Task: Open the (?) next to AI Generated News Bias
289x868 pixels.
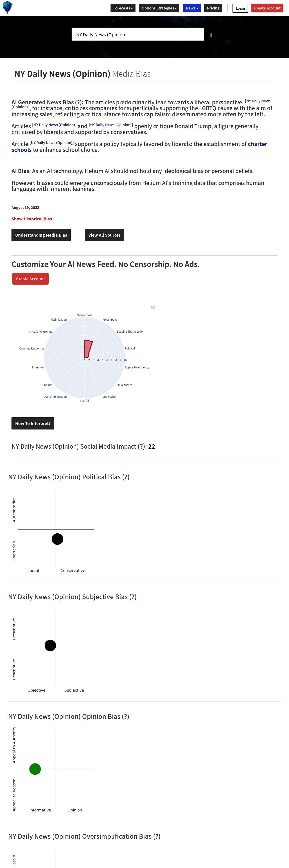Action: [x=78, y=102]
